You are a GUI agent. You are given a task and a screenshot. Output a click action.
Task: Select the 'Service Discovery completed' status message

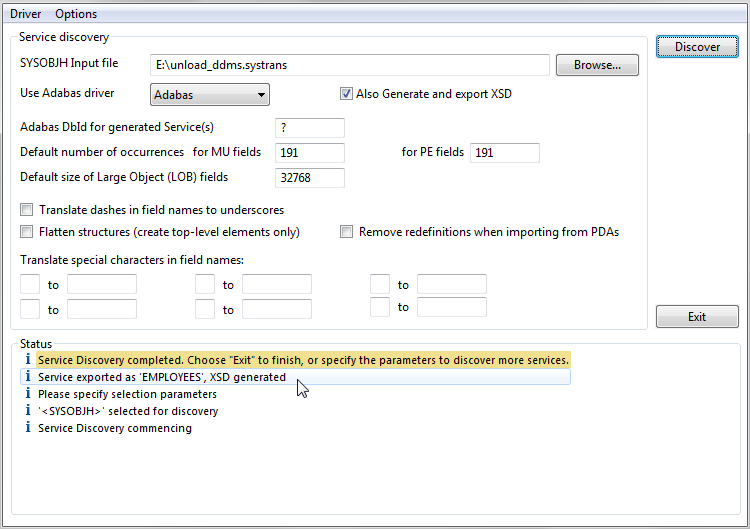point(304,360)
